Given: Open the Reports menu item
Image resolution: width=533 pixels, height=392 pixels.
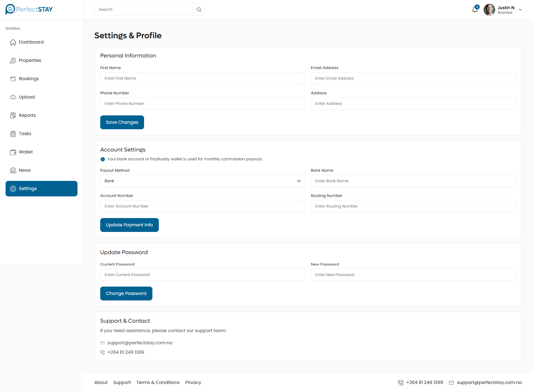Looking at the screenshot, I should [27, 115].
